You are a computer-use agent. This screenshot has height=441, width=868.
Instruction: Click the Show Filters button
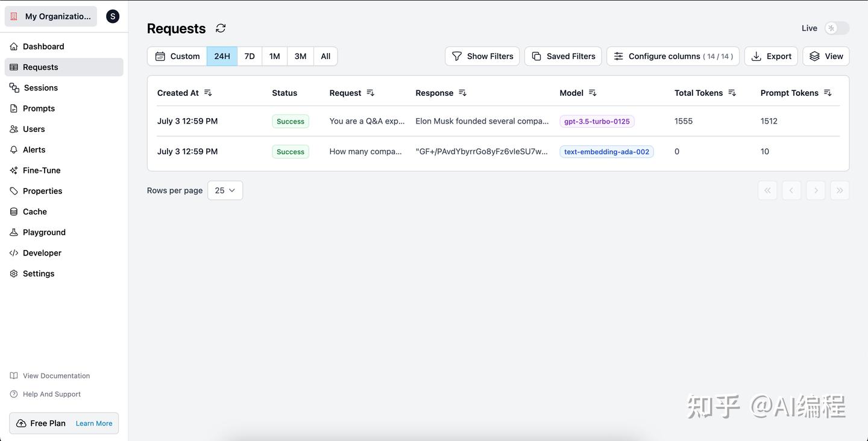click(x=482, y=56)
